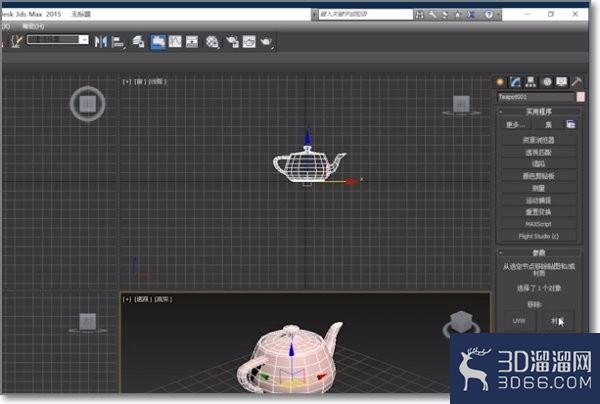Toggle the highlighted Ribbon toolbar icon
Screen dimensions: 600x404
click(x=158, y=41)
